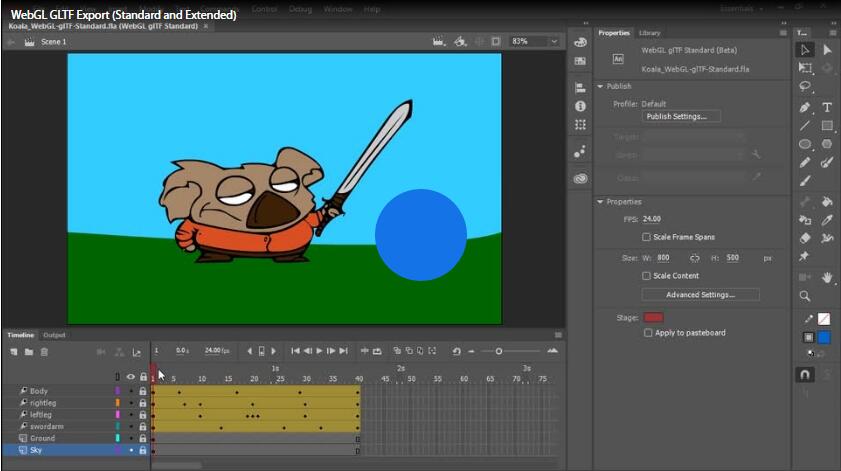841x471 pixels.
Task: Open the Align panel icon
Action: coord(580,88)
